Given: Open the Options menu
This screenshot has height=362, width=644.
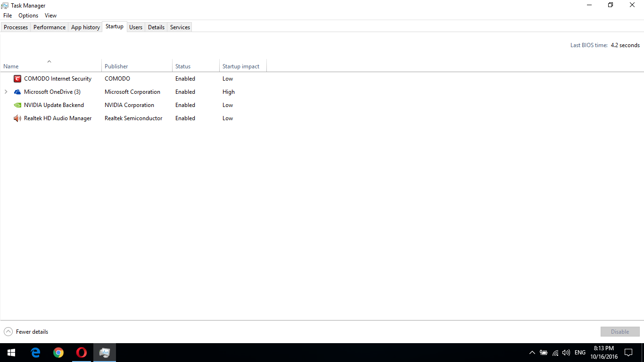Looking at the screenshot, I should [28, 16].
